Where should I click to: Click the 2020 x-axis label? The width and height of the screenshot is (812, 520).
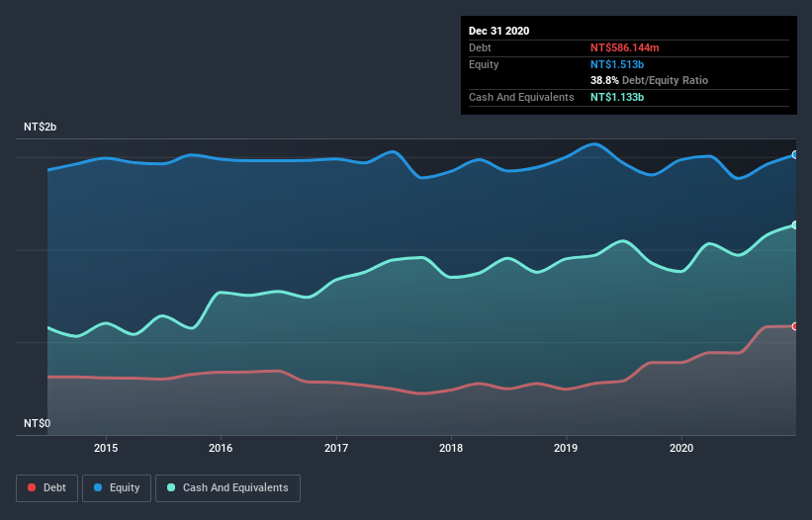(x=681, y=448)
